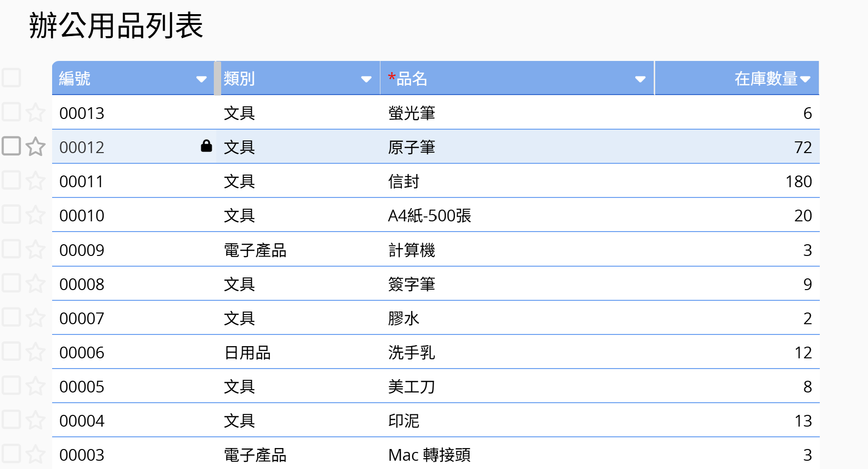Click the 日用品 category cell
Screen dimensions: 868x469
[298, 352]
